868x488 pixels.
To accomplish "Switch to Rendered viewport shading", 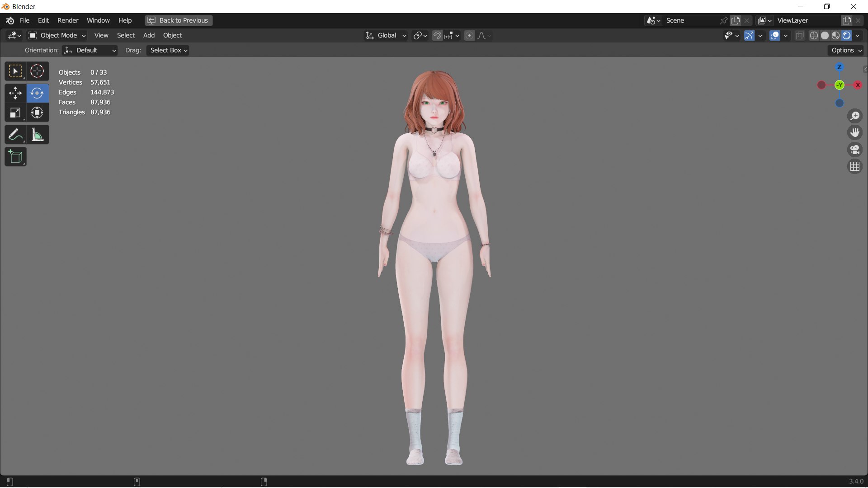I will pos(847,35).
